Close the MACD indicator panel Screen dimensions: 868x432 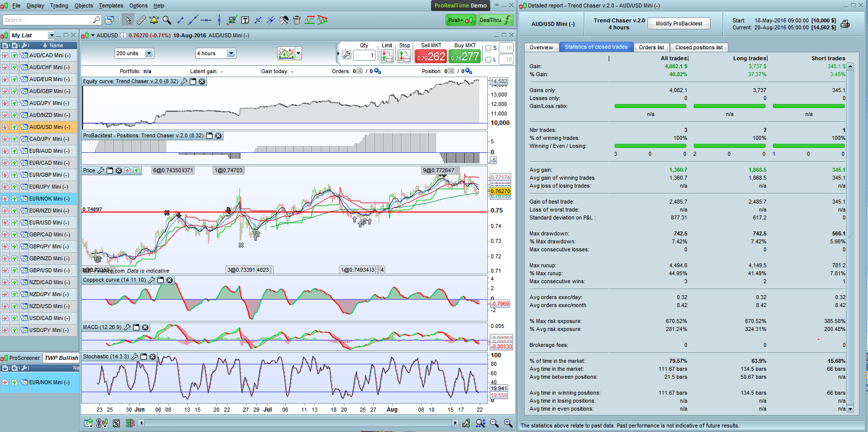point(145,327)
